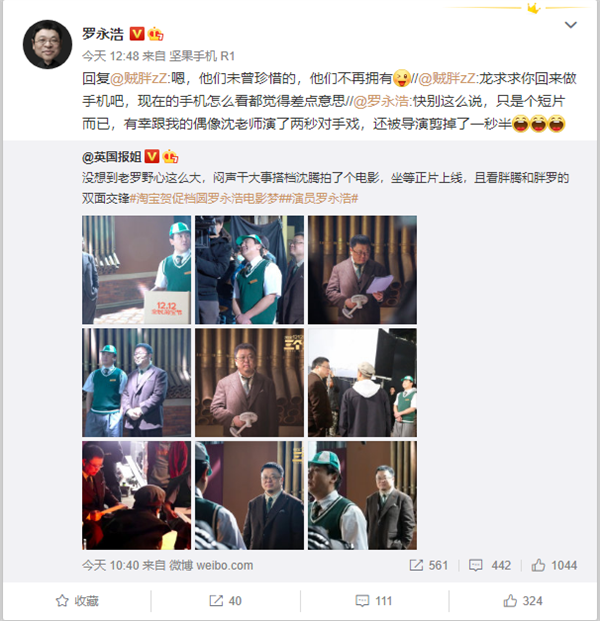The height and width of the screenshot is (621, 600).
Task: Toggle 收藏 favorite star
Action: point(77,601)
